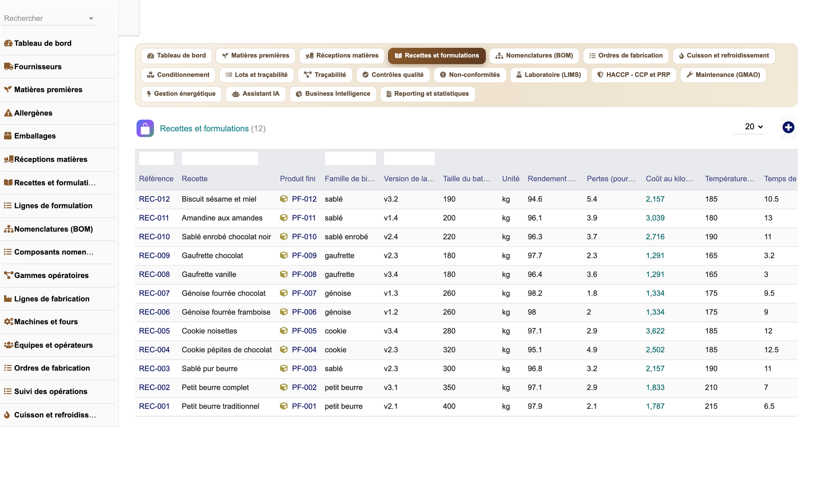Open recipe link REC-009
815x504 pixels.
click(x=155, y=256)
